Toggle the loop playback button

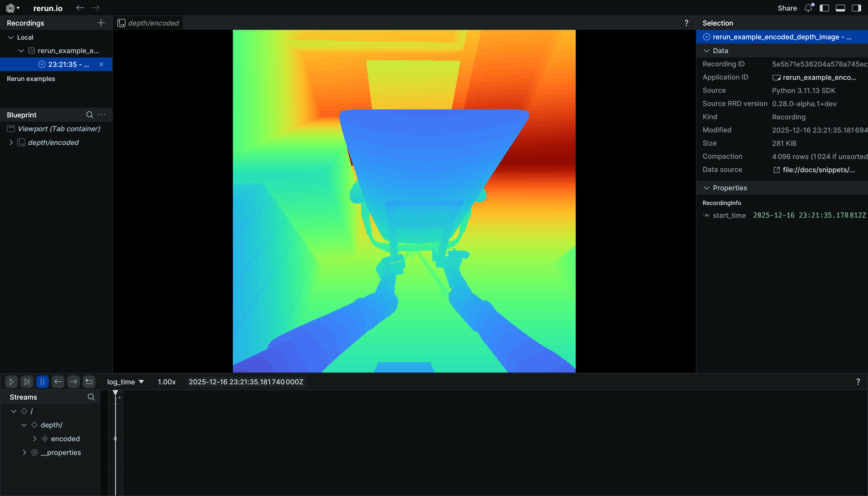click(89, 382)
